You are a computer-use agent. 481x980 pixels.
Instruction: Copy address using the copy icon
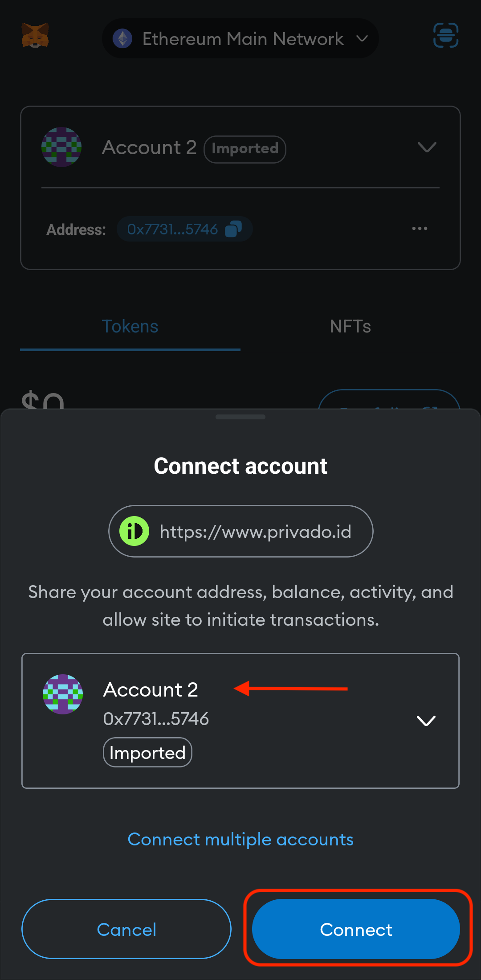[x=233, y=229]
